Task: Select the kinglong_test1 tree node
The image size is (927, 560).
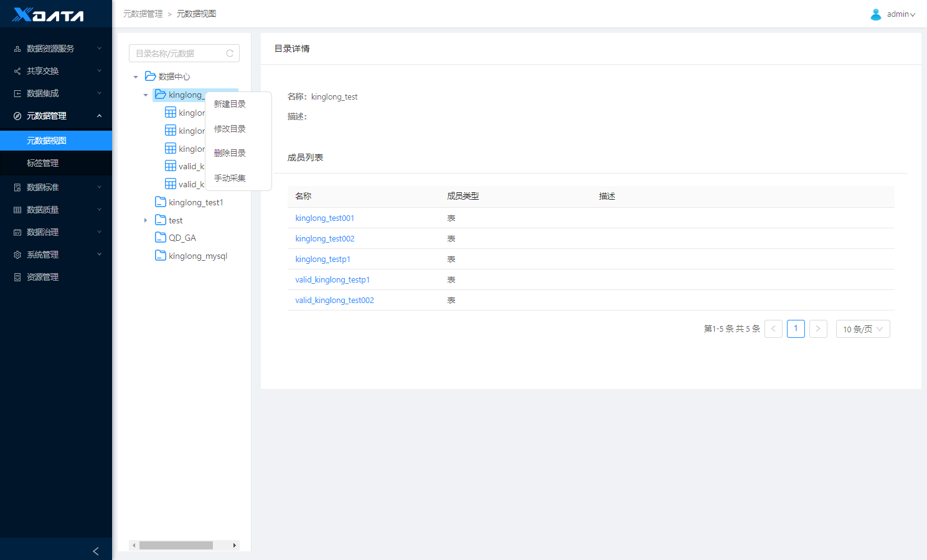Action: click(x=195, y=202)
